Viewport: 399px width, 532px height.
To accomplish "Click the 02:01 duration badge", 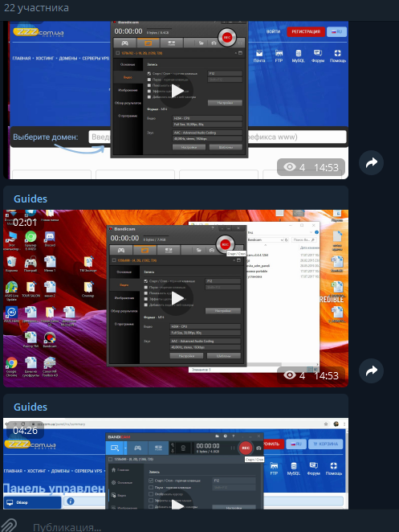I will click(25, 223).
